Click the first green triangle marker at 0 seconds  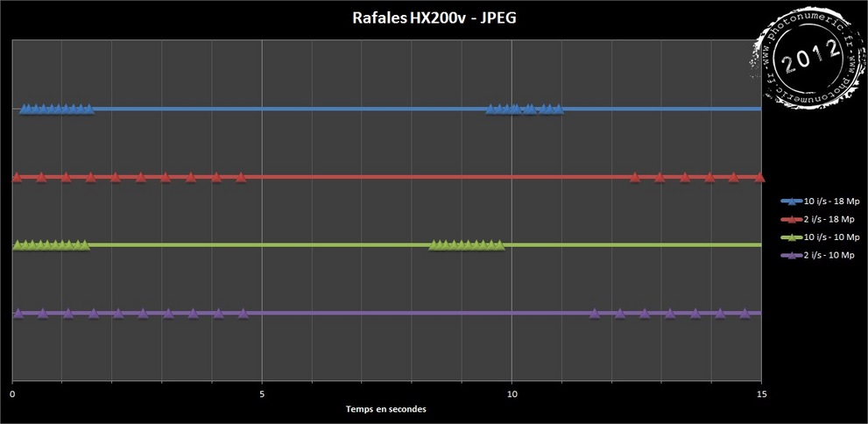click(17, 244)
